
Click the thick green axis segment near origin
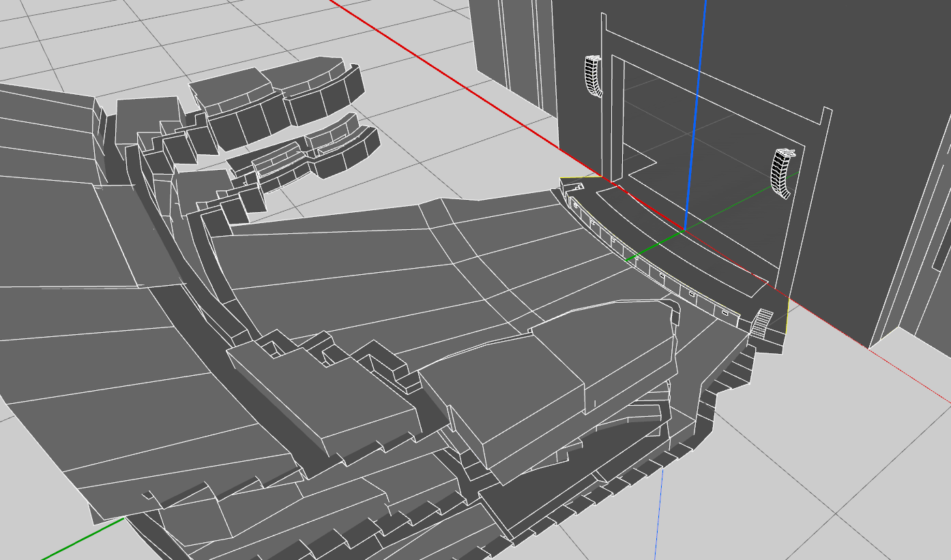(655, 247)
